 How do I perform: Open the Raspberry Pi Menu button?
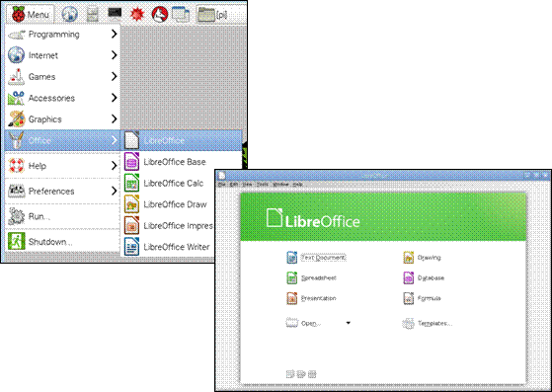point(31,14)
